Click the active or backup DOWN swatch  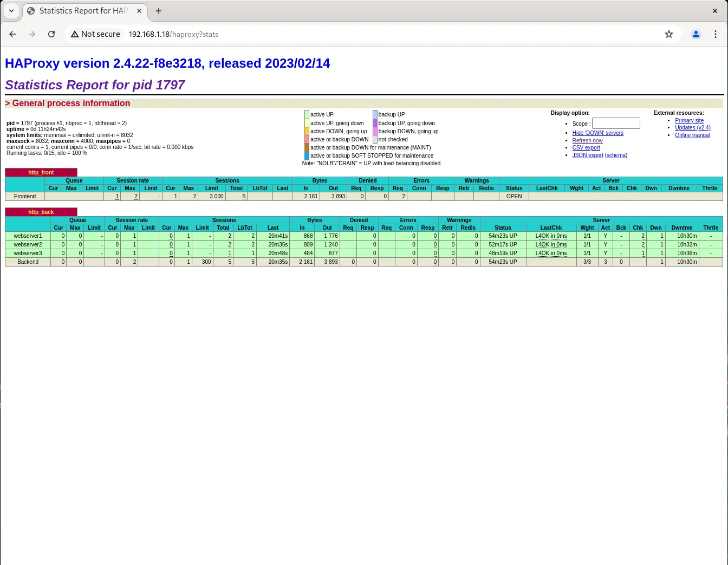[307, 139]
